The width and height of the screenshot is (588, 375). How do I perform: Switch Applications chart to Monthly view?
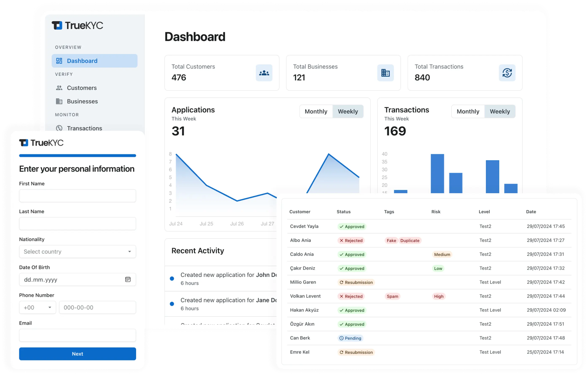click(x=316, y=111)
